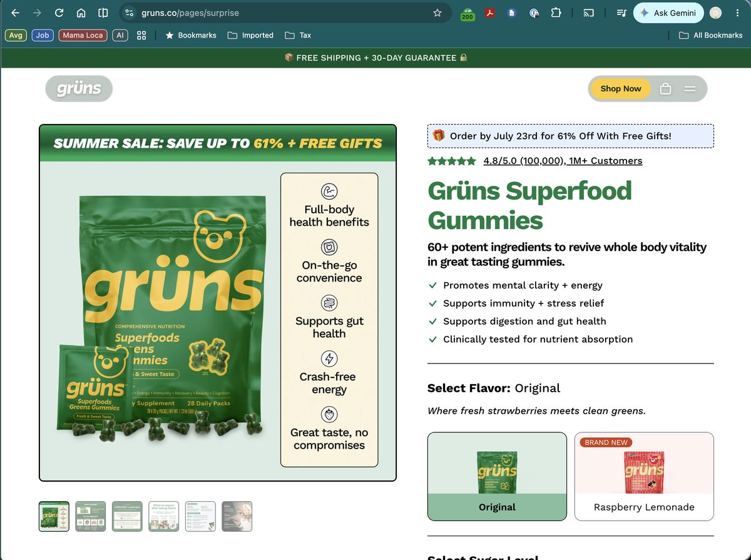Image resolution: width=751 pixels, height=560 pixels.
Task: Click the 'Supports gut health' icon
Action: coord(329,303)
